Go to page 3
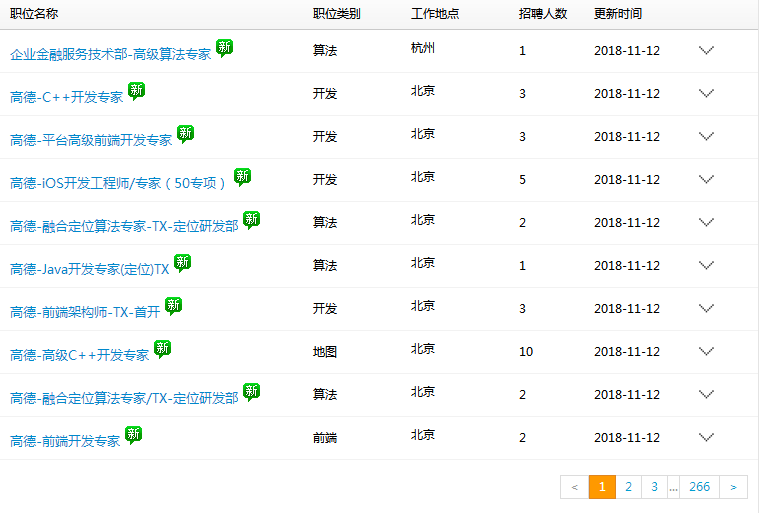 pos(654,487)
